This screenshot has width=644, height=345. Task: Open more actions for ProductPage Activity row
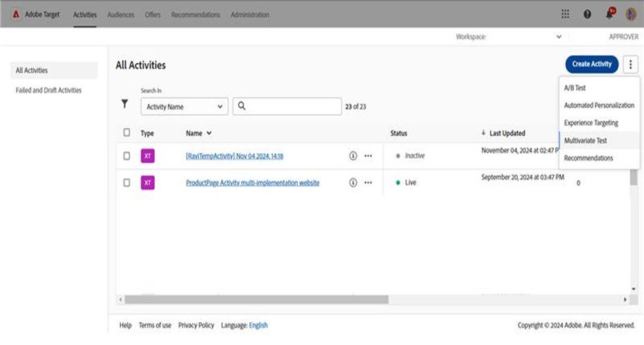pos(368,183)
